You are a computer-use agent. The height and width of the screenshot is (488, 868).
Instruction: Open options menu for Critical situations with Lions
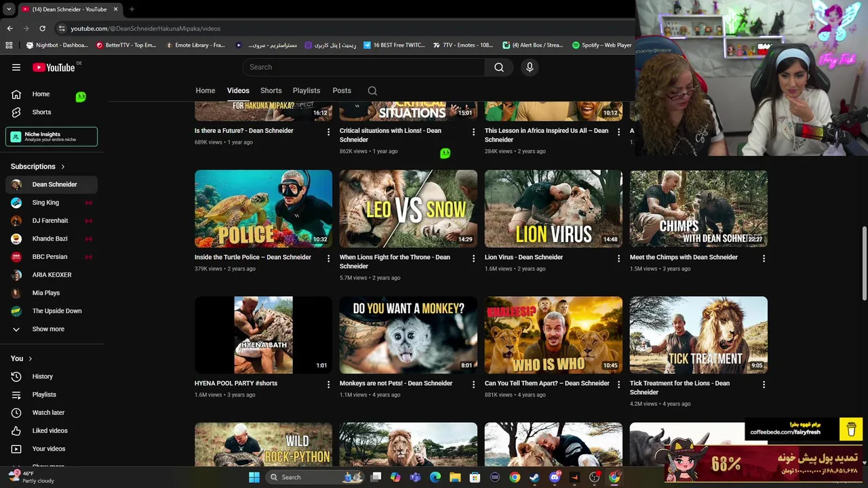click(473, 131)
